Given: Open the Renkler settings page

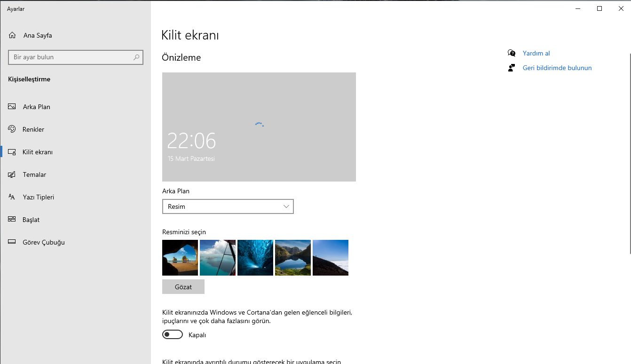Looking at the screenshot, I should [75, 129].
